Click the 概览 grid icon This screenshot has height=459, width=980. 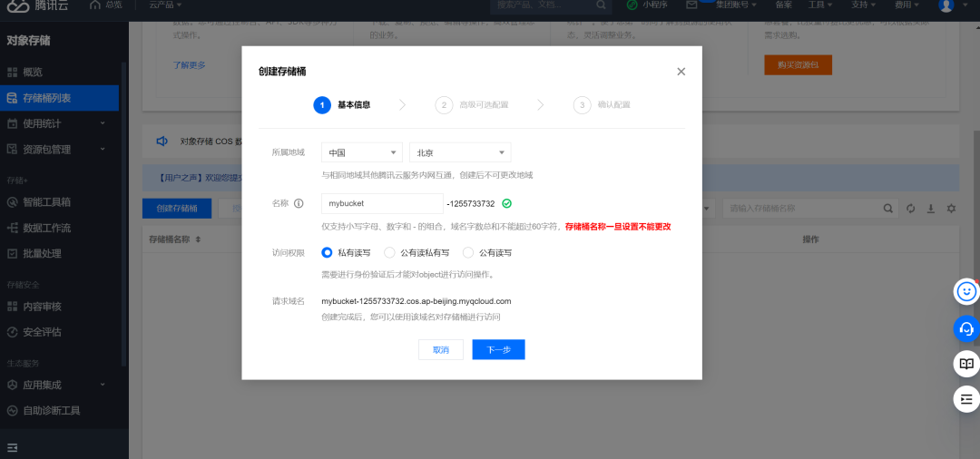[x=12, y=72]
